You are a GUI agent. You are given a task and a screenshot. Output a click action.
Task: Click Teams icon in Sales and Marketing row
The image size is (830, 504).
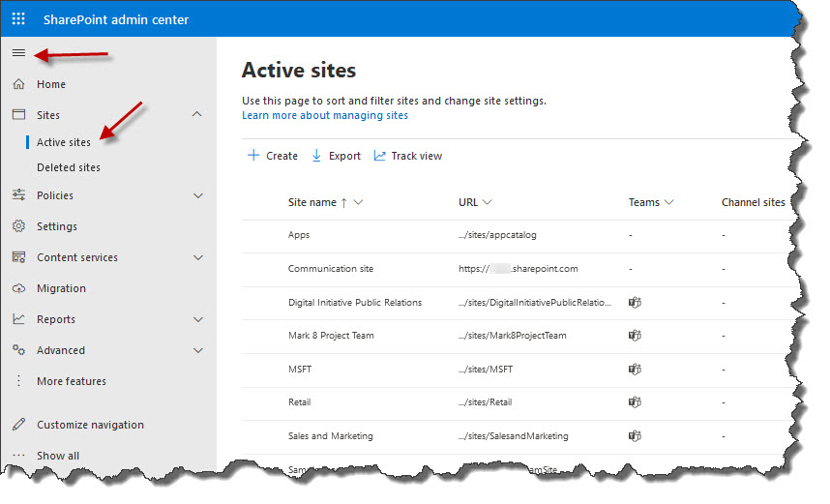635,435
